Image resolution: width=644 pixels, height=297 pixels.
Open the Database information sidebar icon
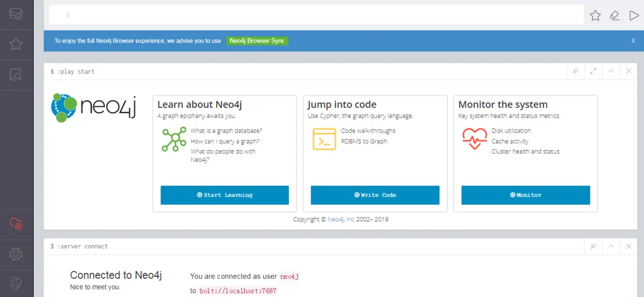(x=16, y=14)
